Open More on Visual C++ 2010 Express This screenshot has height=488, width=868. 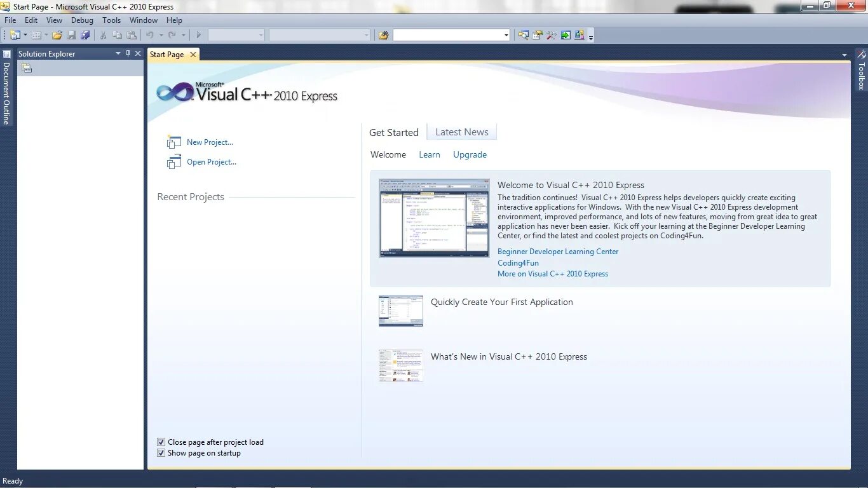click(x=553, y=274)
